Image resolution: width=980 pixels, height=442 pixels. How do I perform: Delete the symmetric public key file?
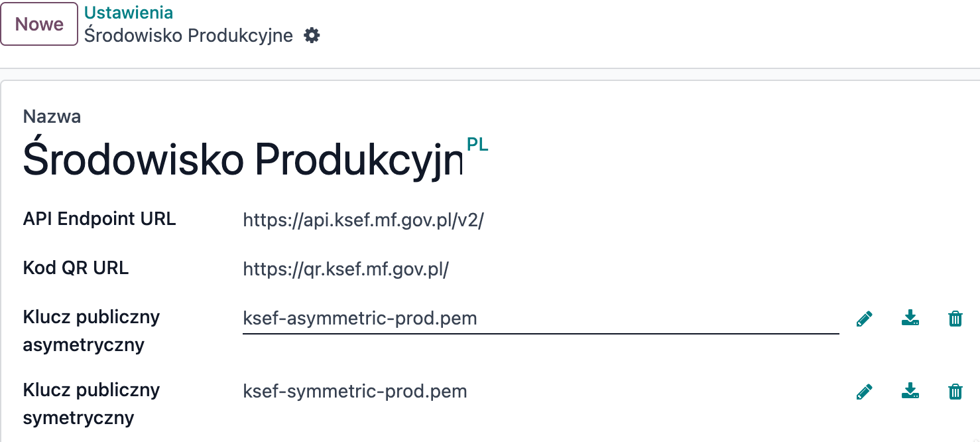(955, 392)
